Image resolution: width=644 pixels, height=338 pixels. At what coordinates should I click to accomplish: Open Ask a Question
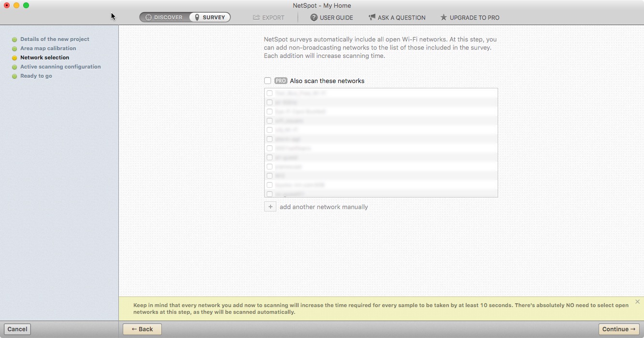[x=397, y=17]
